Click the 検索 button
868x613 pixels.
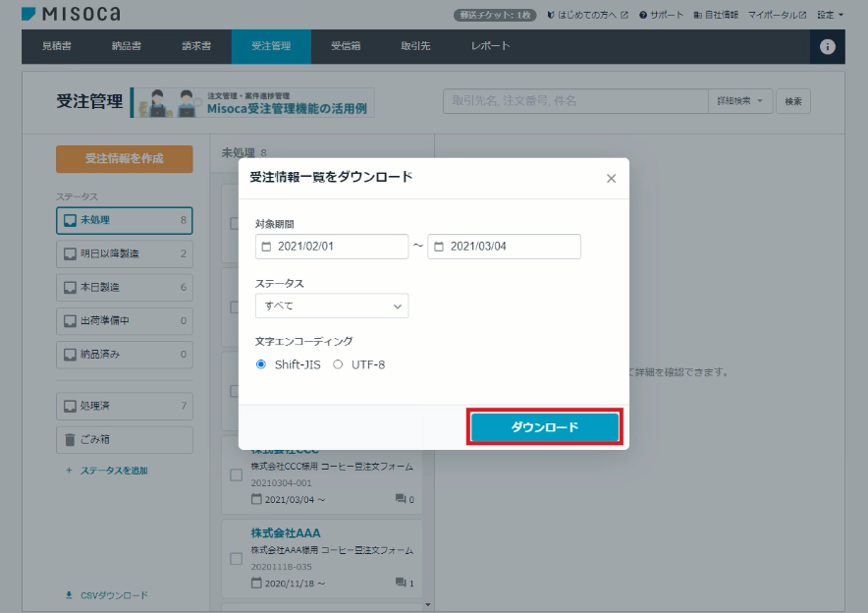pos(793,101)
